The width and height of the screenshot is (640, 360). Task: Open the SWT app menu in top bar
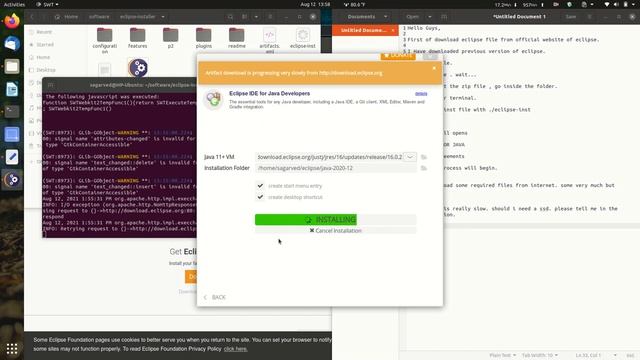click(x=47, y=4)
